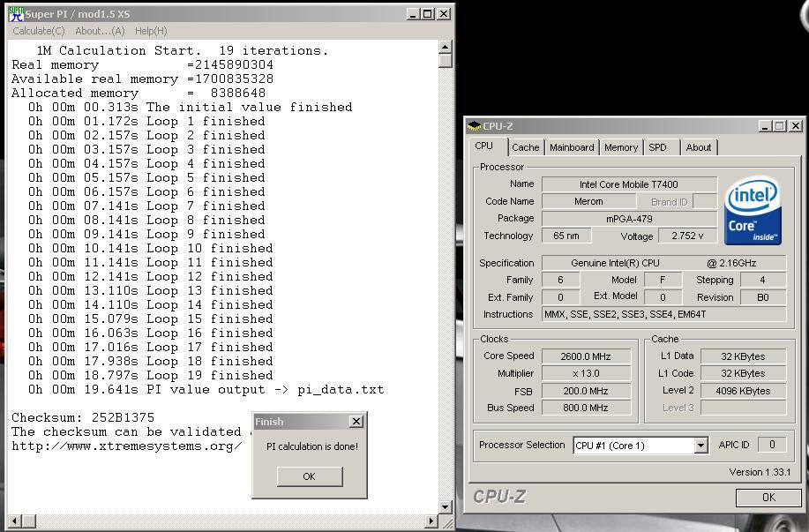Click the OK button in CPU-Z window
Screen dimensions: 809x532
[x=768, y=497]
